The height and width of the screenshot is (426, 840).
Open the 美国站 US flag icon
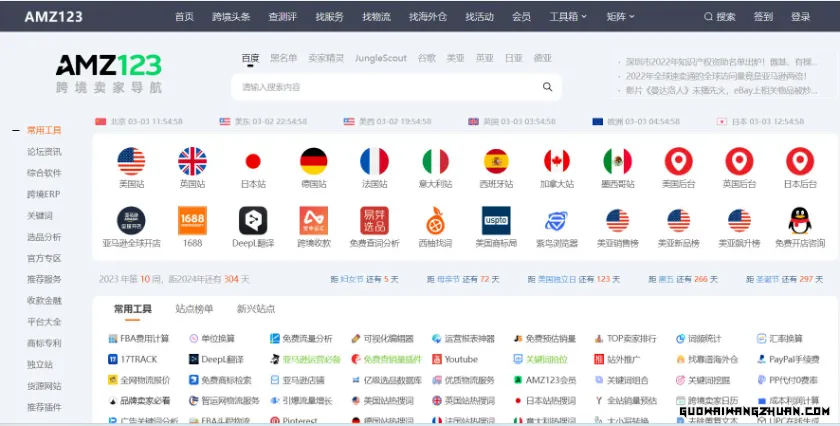(131, 161)
